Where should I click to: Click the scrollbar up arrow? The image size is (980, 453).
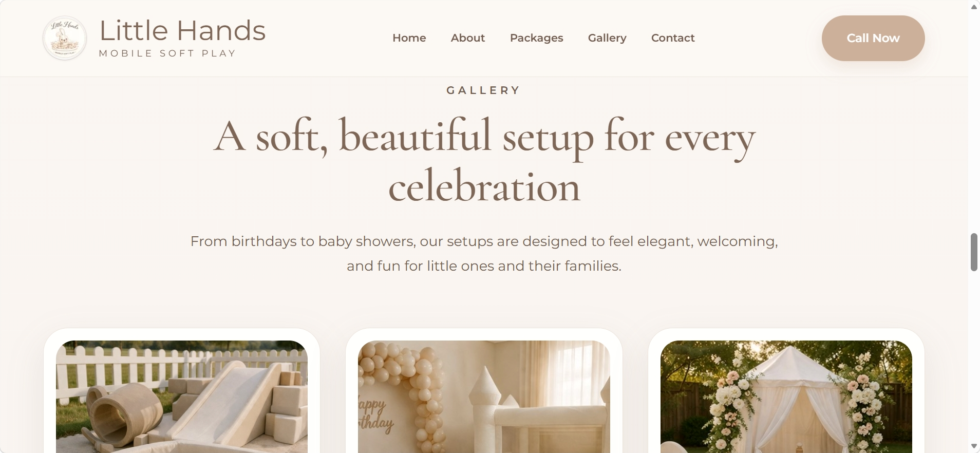click(974, 7)
